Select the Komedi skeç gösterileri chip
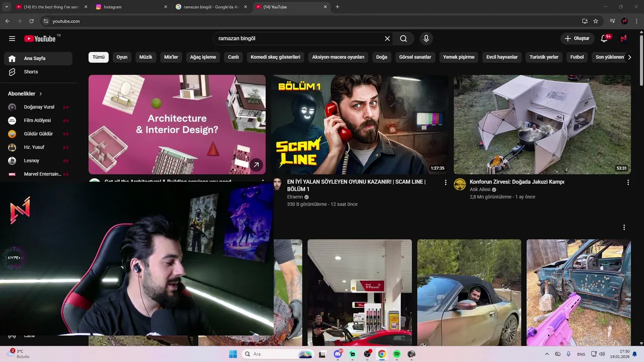Viewport: 644px width, 362px height. coord(275,57)
